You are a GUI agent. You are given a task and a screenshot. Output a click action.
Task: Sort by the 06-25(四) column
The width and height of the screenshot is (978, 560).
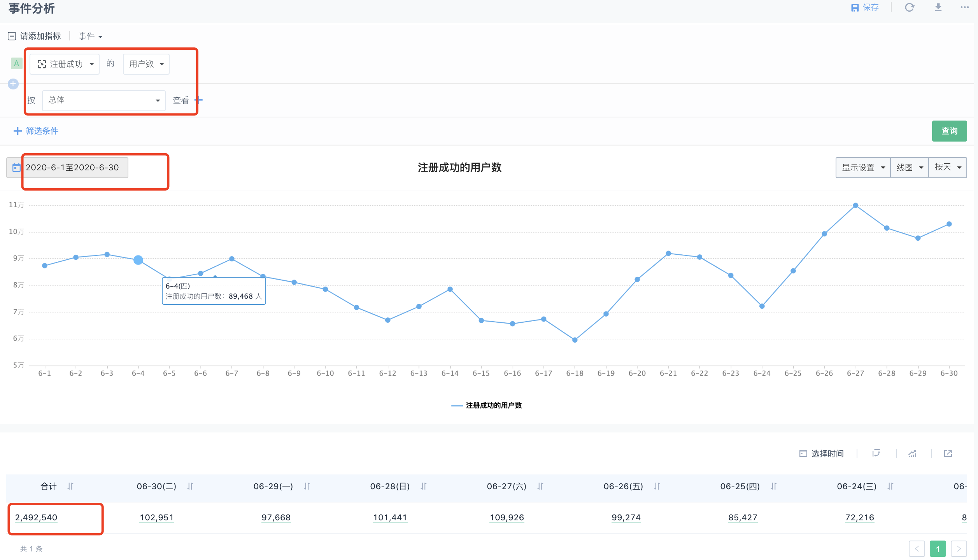click(774, 486)
